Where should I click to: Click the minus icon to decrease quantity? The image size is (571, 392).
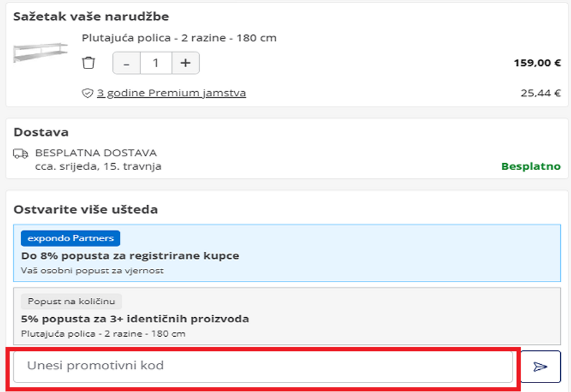point(126,63)
